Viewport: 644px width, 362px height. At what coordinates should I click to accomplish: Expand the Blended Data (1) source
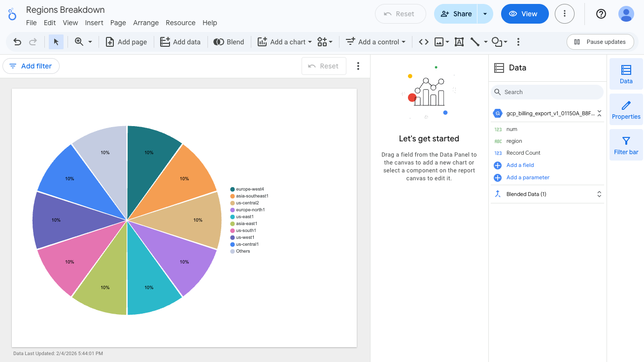[599, 194]
